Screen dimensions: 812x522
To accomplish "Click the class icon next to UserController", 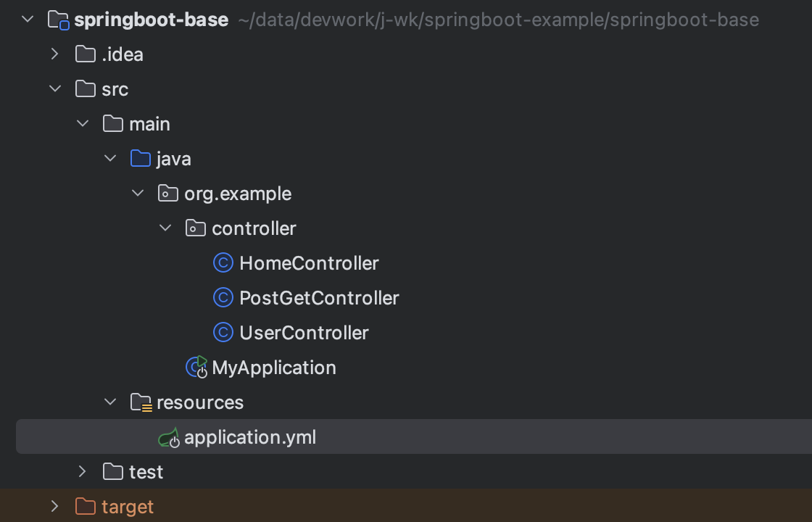I will [223, 333].
